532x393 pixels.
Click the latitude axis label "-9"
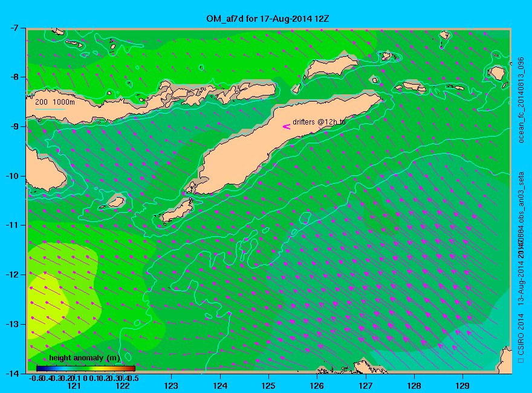pos(14,127)
